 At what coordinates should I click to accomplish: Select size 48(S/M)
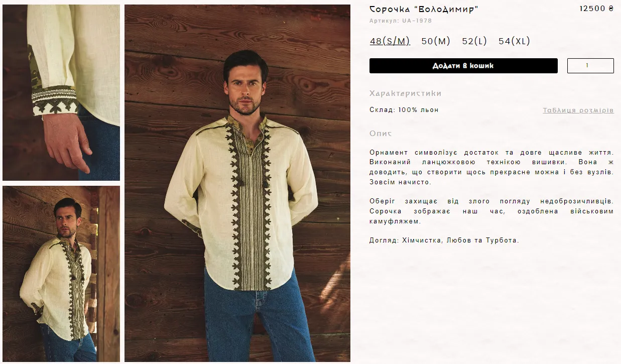coord(390,41)
